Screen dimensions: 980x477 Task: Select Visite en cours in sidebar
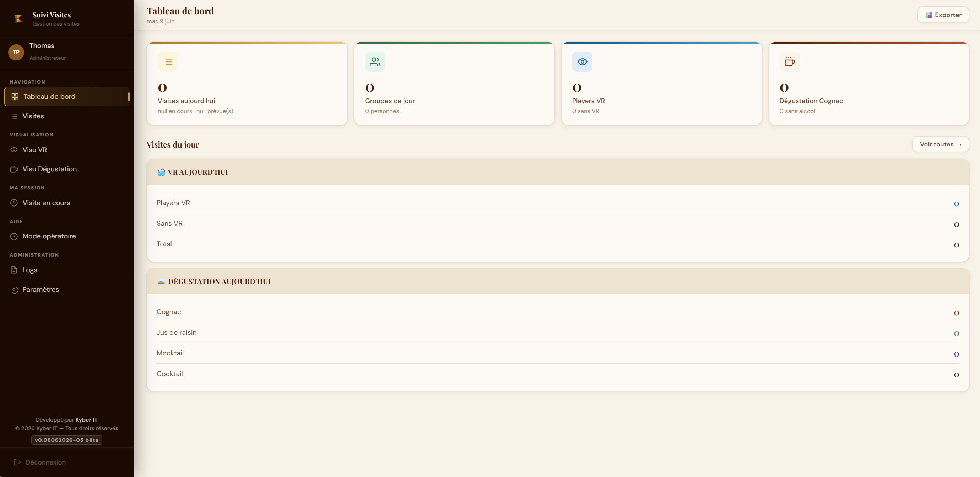pos(67,203)
